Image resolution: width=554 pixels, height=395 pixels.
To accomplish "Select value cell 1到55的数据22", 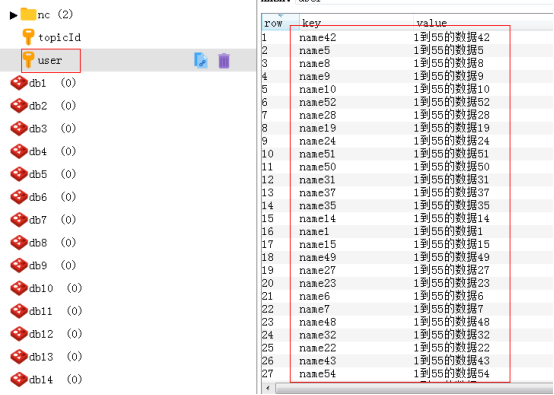I will (452, 348).
